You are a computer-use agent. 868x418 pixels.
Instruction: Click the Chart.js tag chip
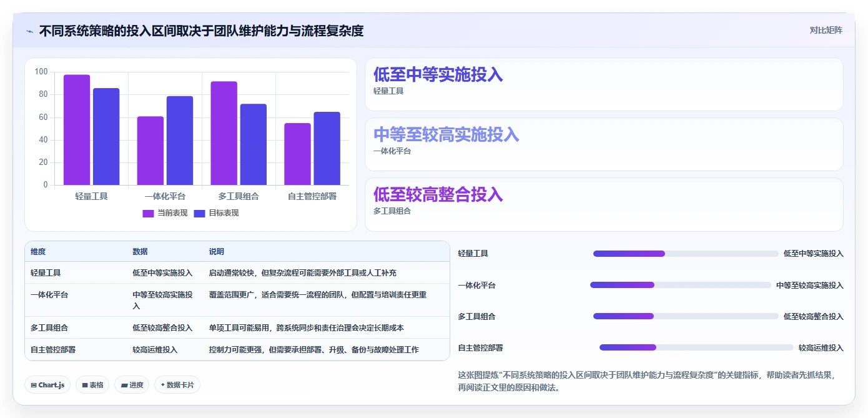pos(47,385)
